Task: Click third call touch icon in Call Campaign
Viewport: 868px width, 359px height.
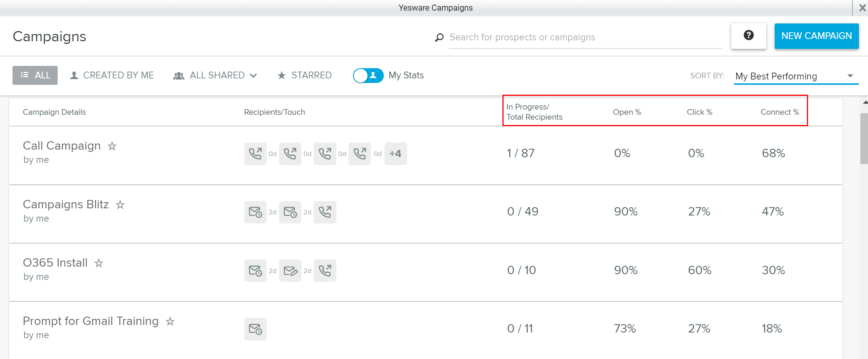Action: 325,154
